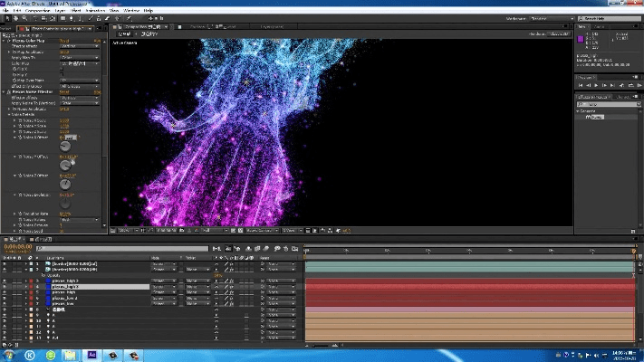This screenshot has height=362, width=644.
Task: Click Reset link for Plexus Color Map
Action: pos(64,41)
